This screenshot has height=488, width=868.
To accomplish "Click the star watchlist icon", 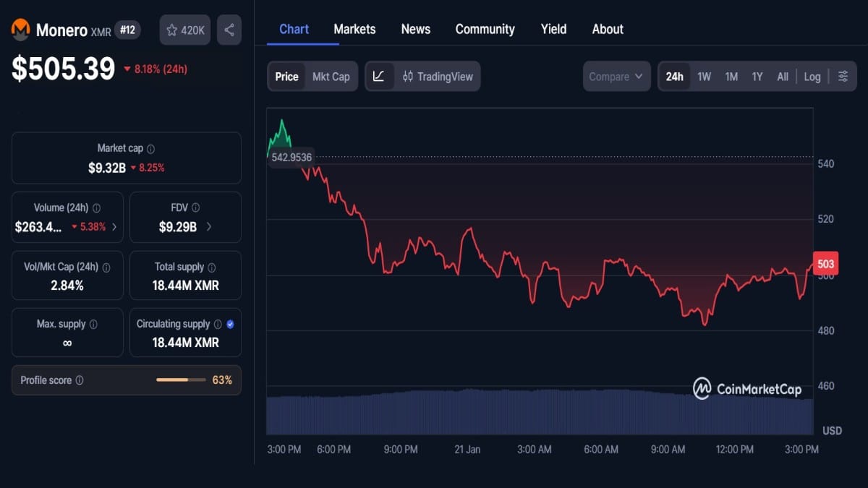I will tap(172, 30).
